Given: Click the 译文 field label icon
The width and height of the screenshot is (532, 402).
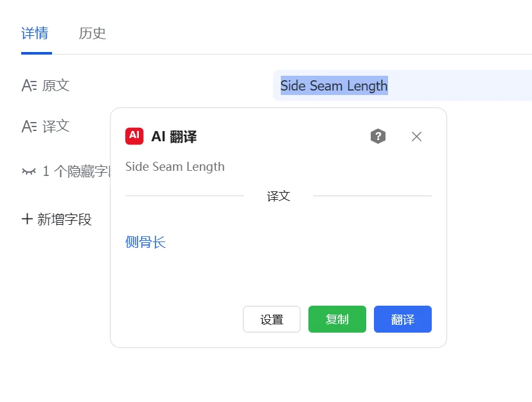Looking at the screenshot, I should [29, 127].
